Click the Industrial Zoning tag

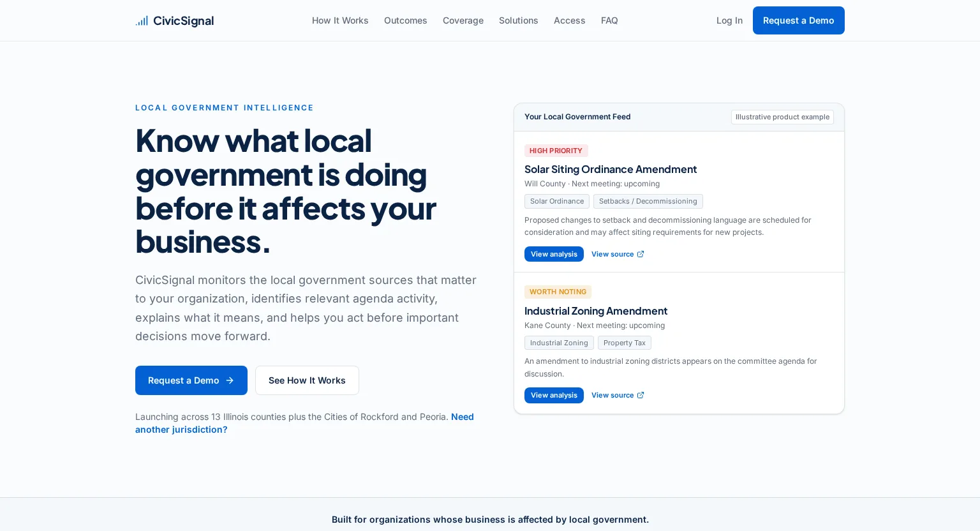coord(559,343)
